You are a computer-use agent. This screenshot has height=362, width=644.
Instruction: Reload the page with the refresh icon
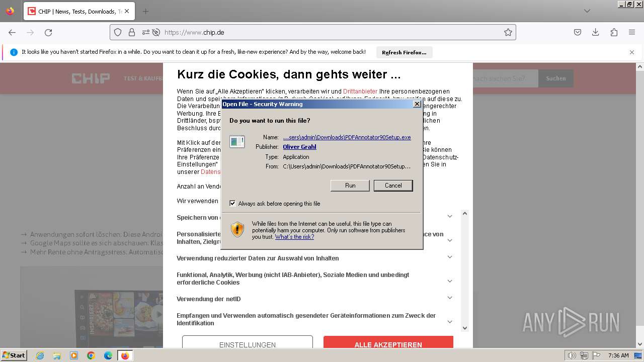48,32
